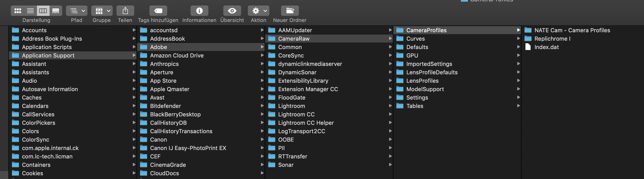Screen dimensions: 644x179
Task: Click the Tags hinzufügen icon
Action: (x=158, y=11)
